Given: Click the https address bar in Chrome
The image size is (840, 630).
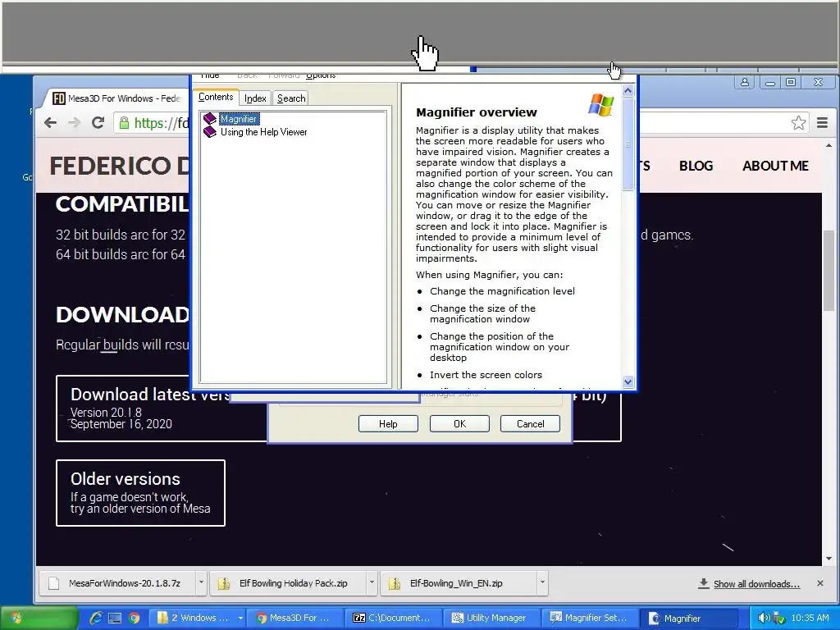Looking at the screenshot, I should 162,123.
